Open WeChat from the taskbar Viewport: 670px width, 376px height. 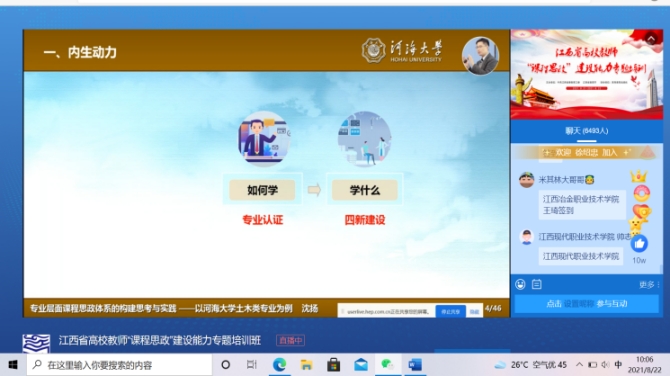click(x=387, y=365)
